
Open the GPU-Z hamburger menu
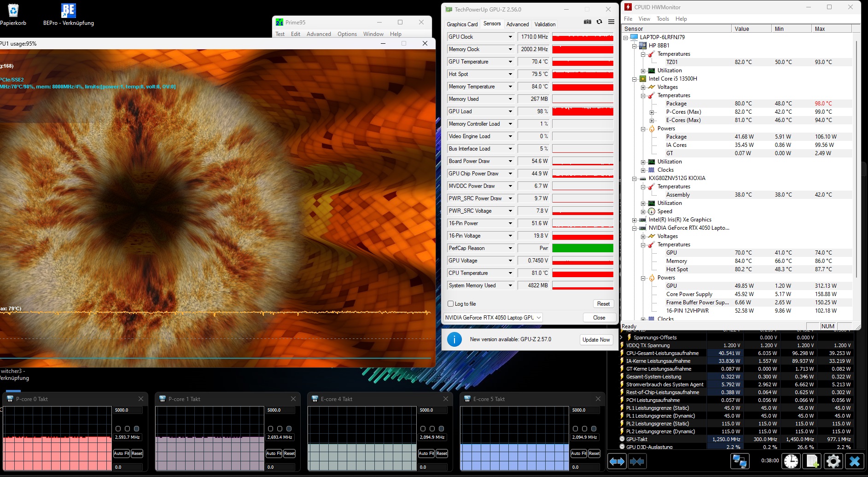pyautogui.click(x=611, y=22)
